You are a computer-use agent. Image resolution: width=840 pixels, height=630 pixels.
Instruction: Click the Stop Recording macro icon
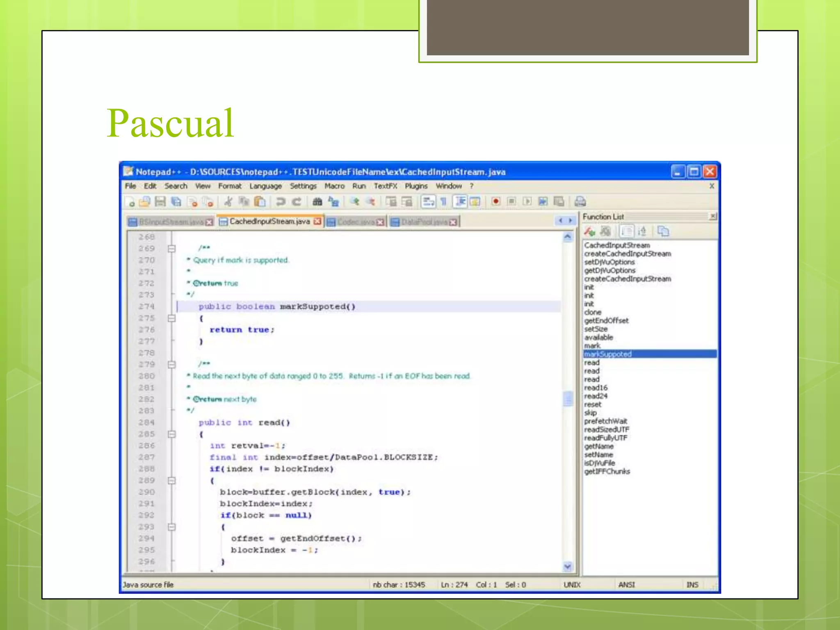[x=511, y=201]
